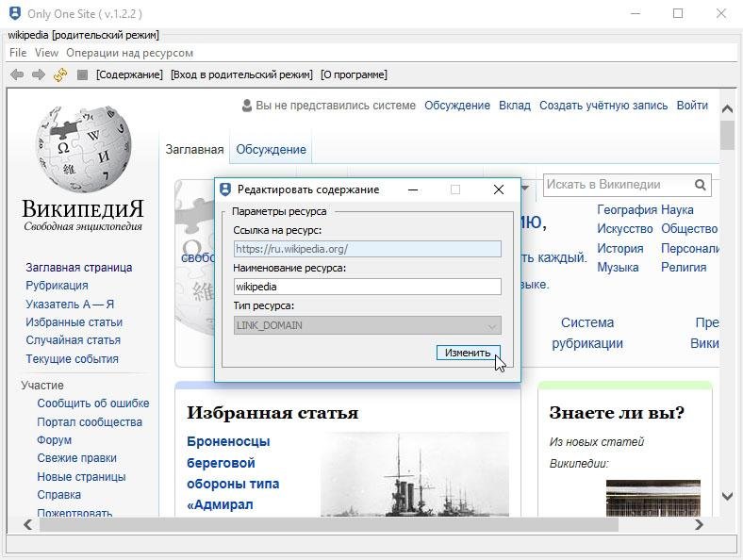Image resolution: width=743 pixels, height=560 pixels.
Task: Click the shield icon in dialog title bar
Action: coord(225,189)
